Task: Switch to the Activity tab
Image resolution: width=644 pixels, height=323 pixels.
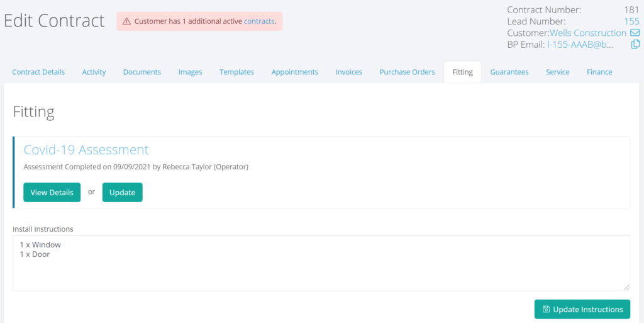Action: [94, 72]
